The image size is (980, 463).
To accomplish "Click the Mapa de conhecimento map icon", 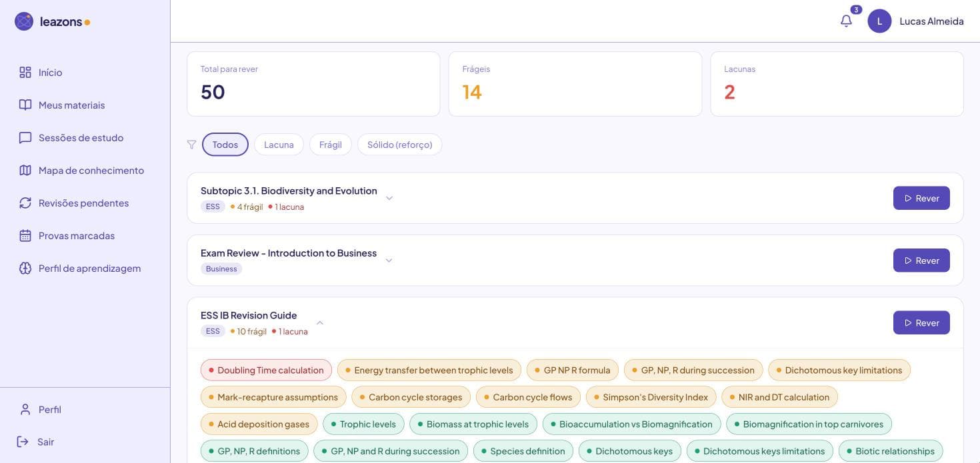I will coord(25,171).
